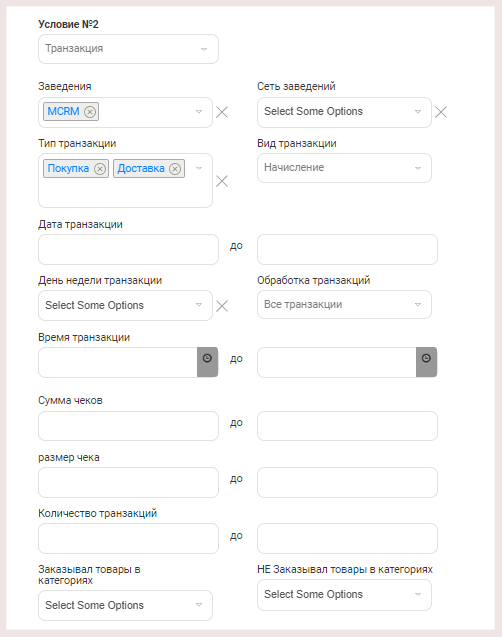Open the Транзакция condition dropdown

[x=128, y=49]
